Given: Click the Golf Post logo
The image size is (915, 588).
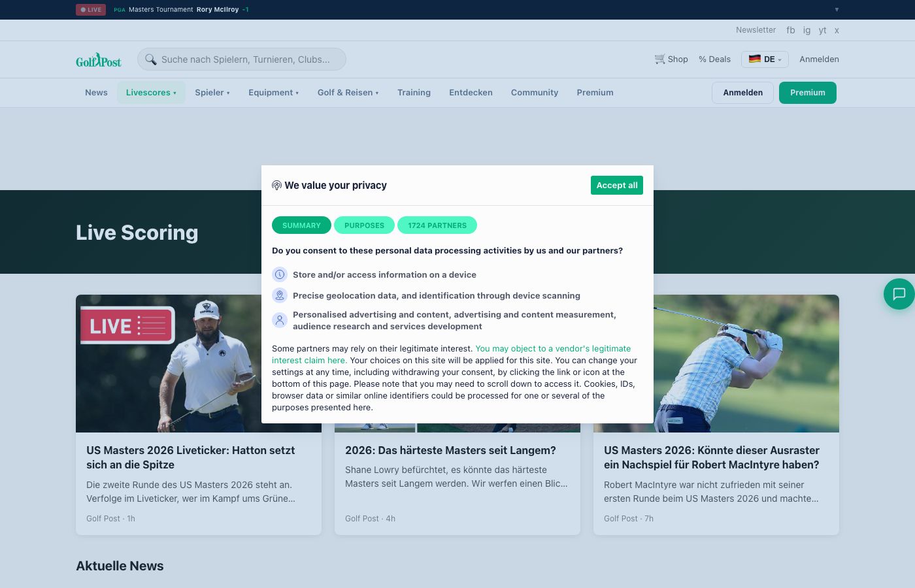Looking at the screenshot, I should pyautogui.click(x=99, y=60).
